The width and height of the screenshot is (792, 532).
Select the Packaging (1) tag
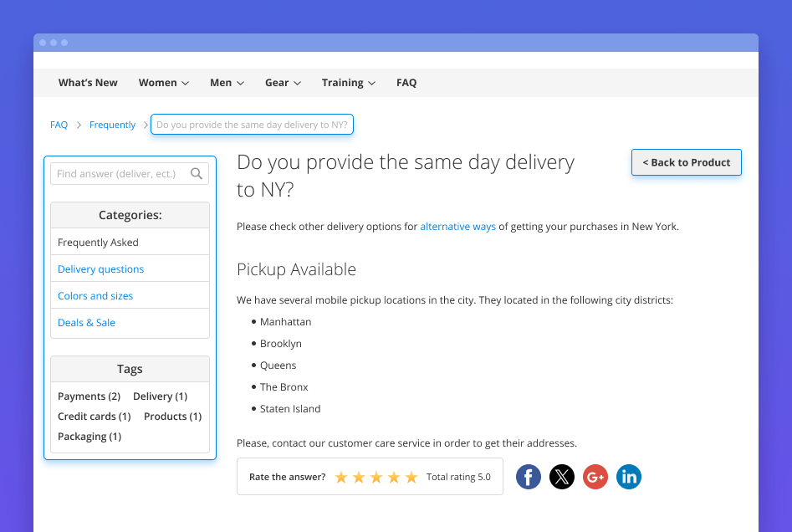pos(89,437)
